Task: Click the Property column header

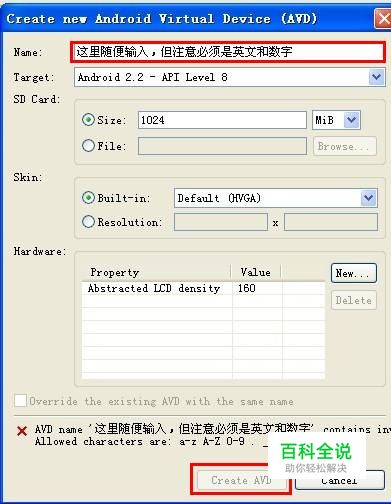Action: pyautogui.click(x=156, y=272)
